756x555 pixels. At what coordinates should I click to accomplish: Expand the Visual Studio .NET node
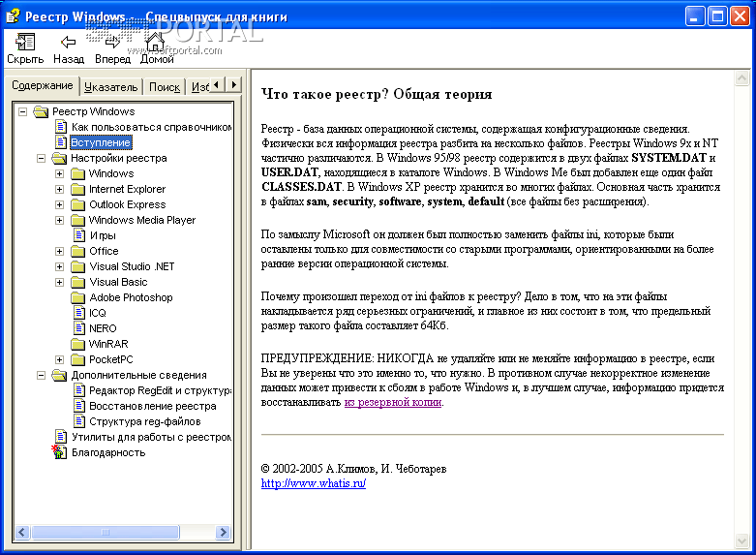(59, 266)
